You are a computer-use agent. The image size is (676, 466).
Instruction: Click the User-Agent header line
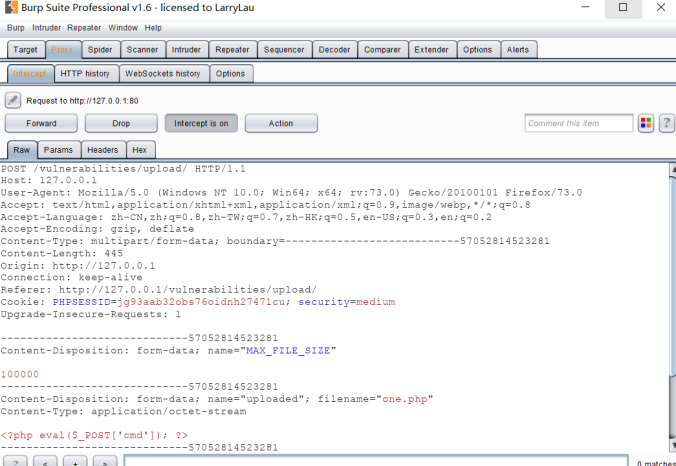tap(291, 193)
